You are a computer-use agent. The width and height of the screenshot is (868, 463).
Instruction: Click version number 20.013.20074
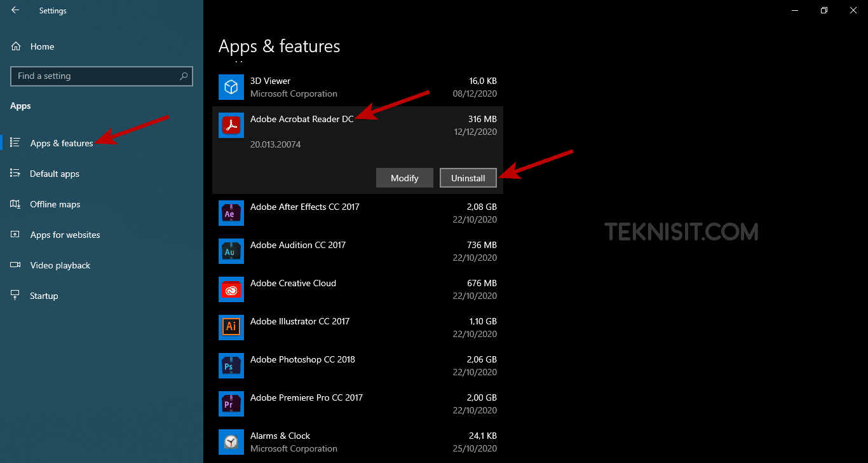[x=276, y=144]
